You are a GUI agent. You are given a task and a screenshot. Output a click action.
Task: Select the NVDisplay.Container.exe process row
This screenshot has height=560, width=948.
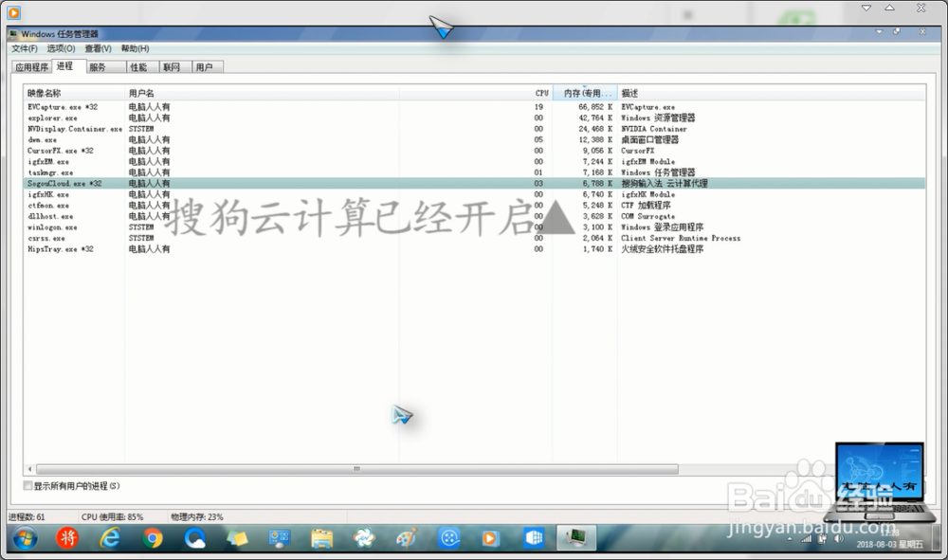[x=475, y=129]
